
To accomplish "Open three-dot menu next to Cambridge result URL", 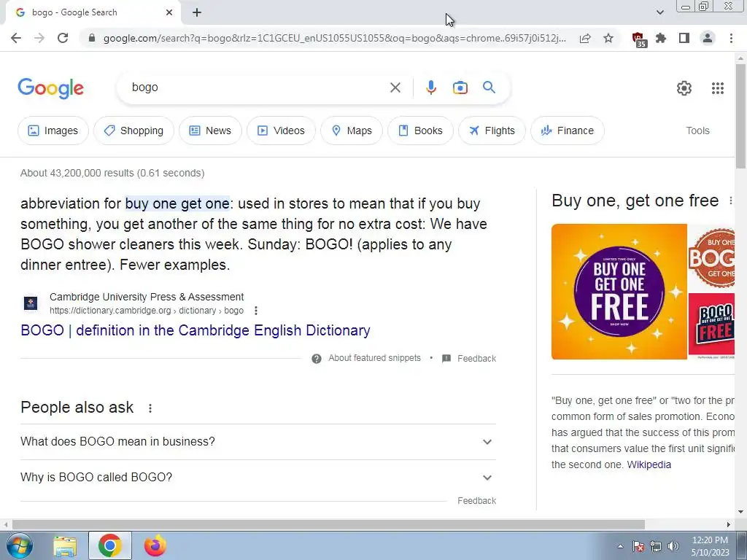I will 256,311.
